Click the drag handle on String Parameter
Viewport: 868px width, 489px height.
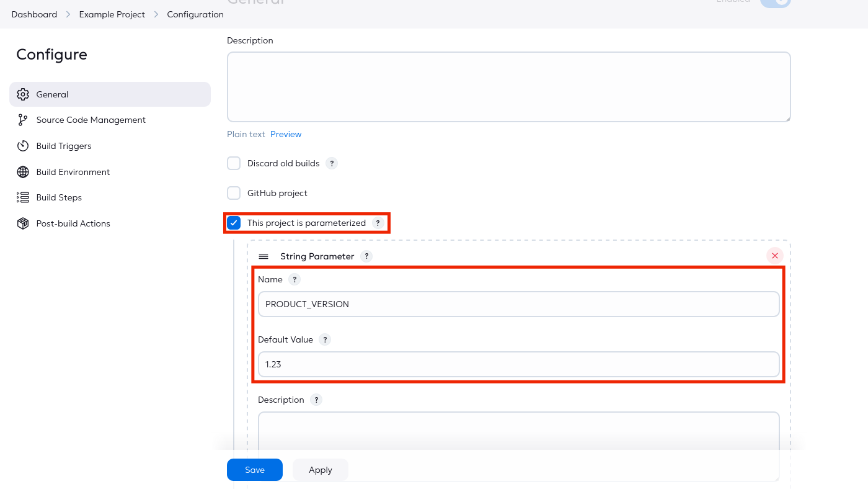pos(263,256)
